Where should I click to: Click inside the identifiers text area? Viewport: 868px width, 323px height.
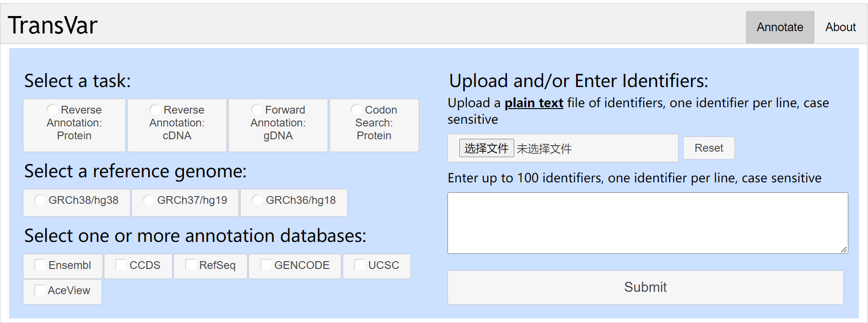pyautogui.click(x=647, y=223)
